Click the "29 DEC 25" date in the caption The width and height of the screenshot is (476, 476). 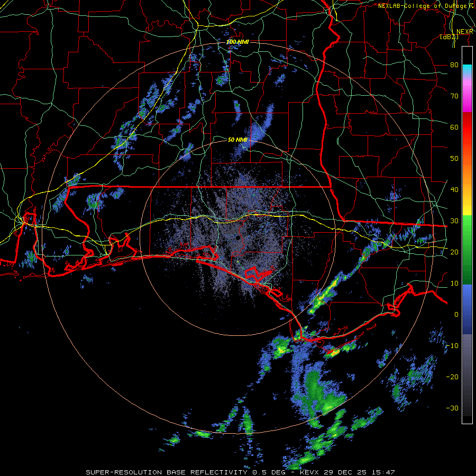click(345, 472)
